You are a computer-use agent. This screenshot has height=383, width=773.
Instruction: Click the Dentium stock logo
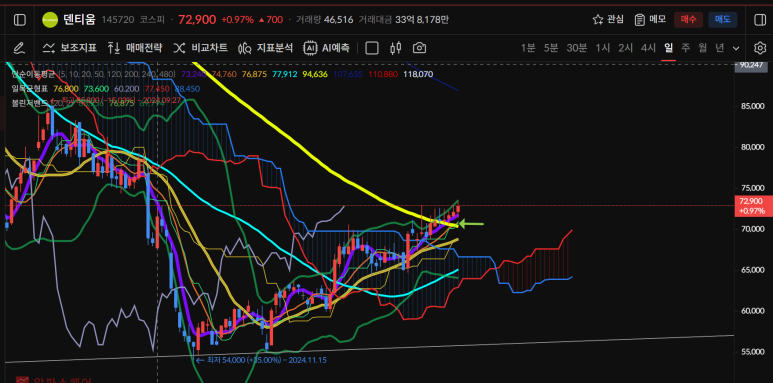click(50, 20)
